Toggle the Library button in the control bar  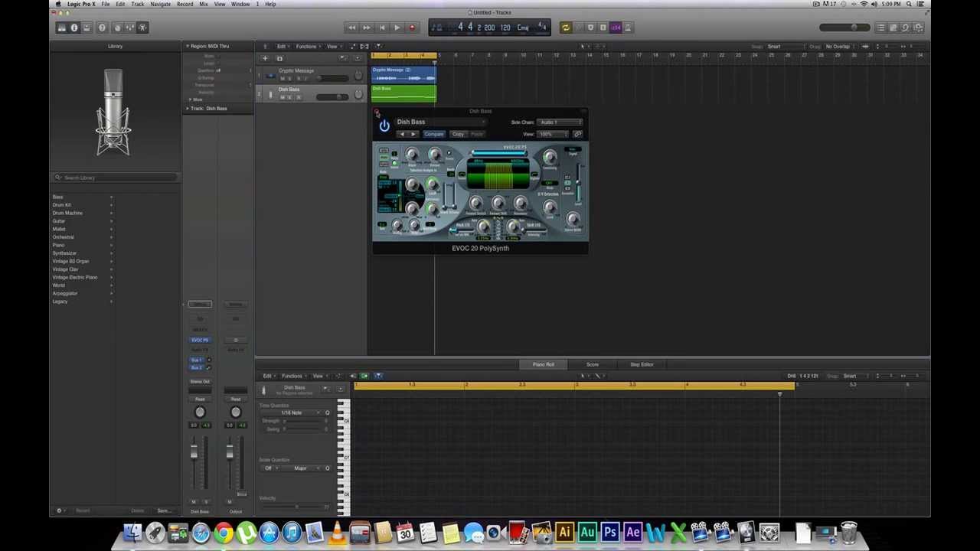coord(61,28)
